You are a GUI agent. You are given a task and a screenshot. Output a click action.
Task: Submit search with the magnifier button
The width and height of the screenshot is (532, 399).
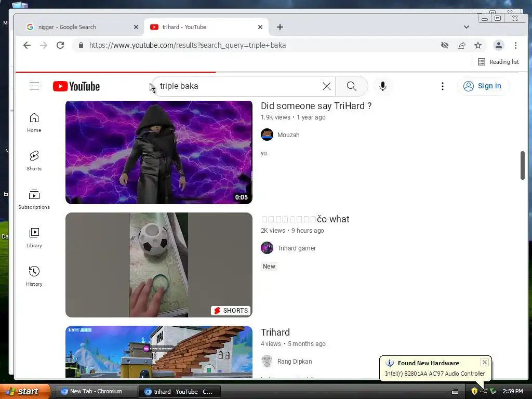coord(352,86)
